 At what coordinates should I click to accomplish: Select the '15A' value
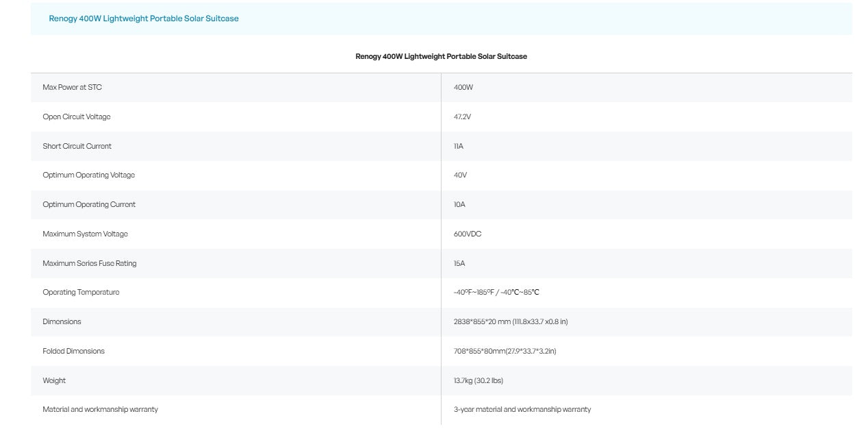coord(459,263)
